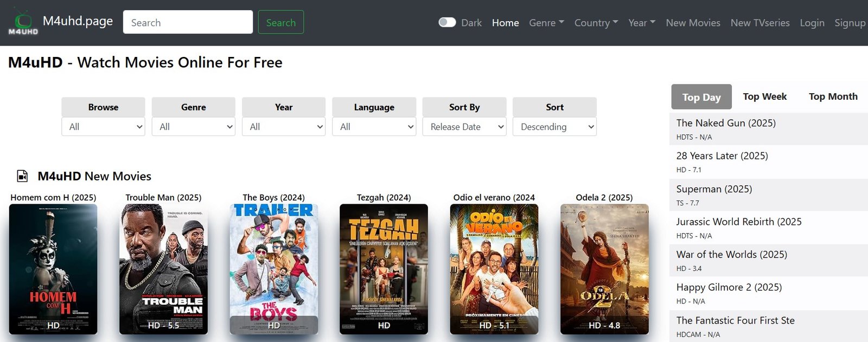The width and height of the screenshot is (868, 342).
Task: Click the HD - 5.1 badge on Odio el verano
Action: (494, 325)
